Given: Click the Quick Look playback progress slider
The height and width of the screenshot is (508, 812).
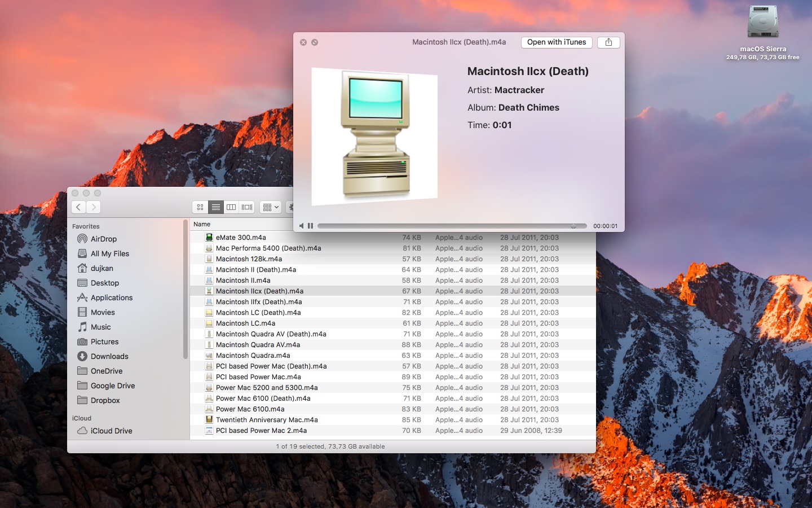Looking at the screenshot, I should [x=452, y=226].
